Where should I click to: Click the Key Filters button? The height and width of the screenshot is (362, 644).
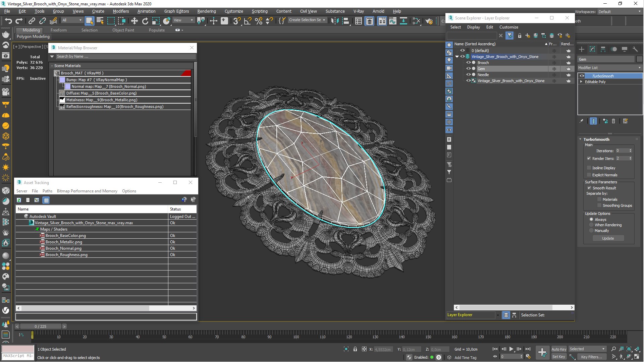pyautogui.click(x=592, y=357)
